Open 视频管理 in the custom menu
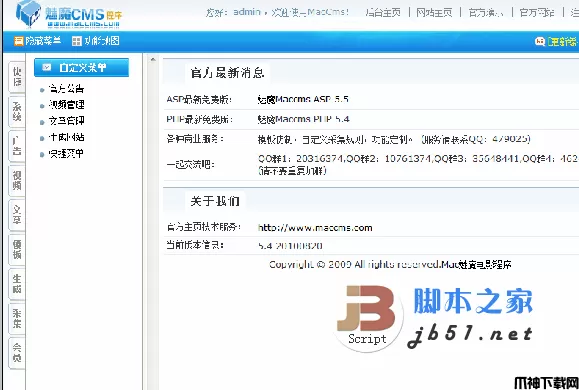This screenshot has width=579, height=390. [x=66, y=105]
